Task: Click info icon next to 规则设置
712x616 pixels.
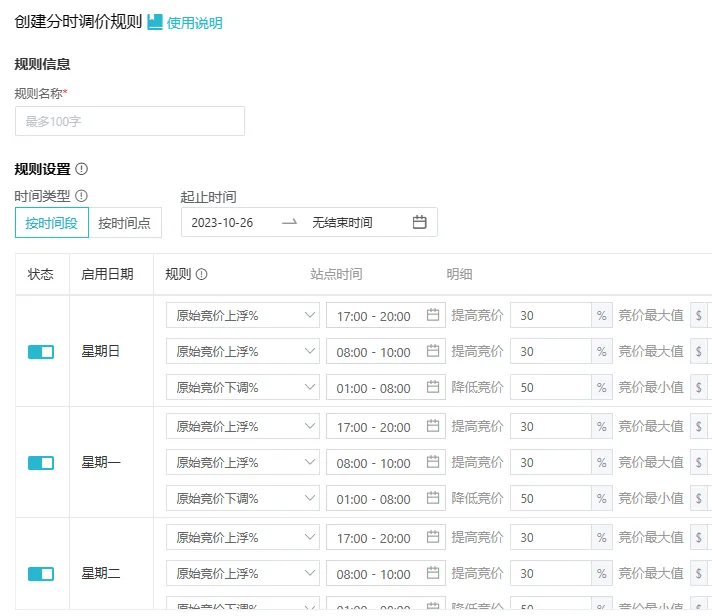Action: click(81, 169)
